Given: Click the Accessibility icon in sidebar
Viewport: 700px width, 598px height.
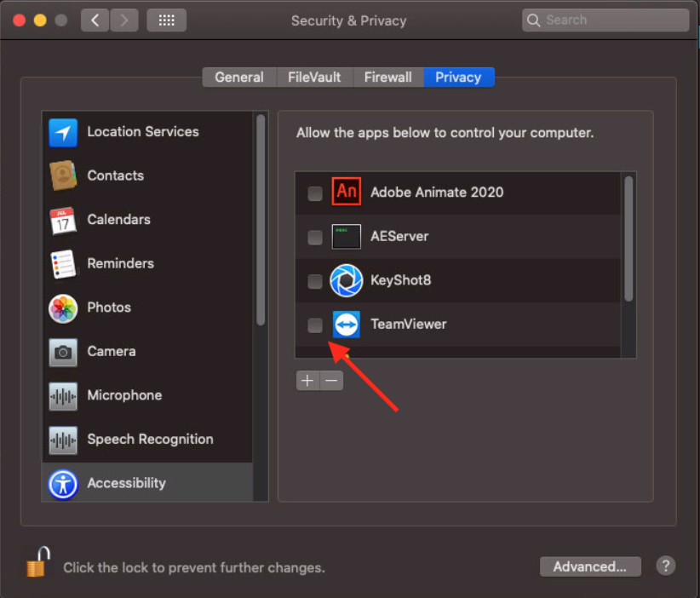Looking at the screenshot, I should (63, 484).
